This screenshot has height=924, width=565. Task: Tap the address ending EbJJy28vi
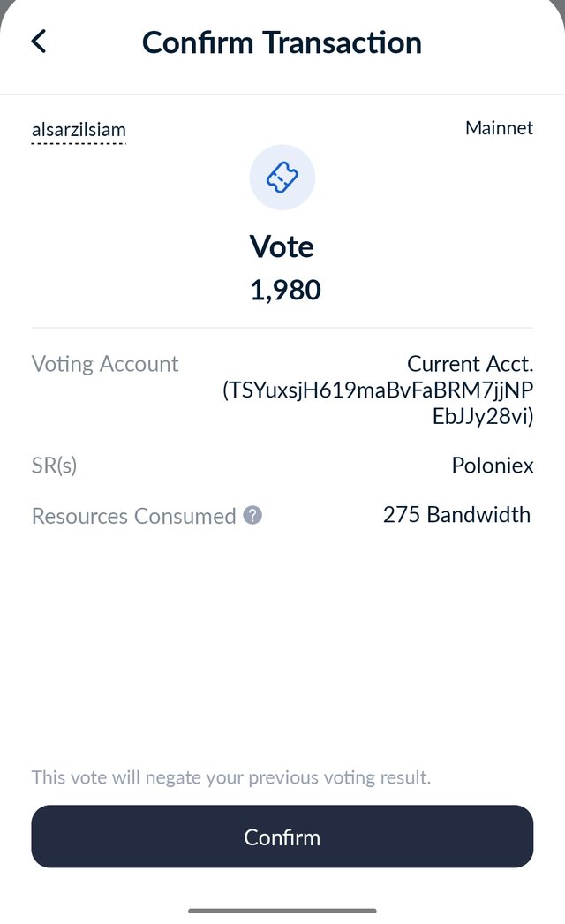tap(482, 417)
